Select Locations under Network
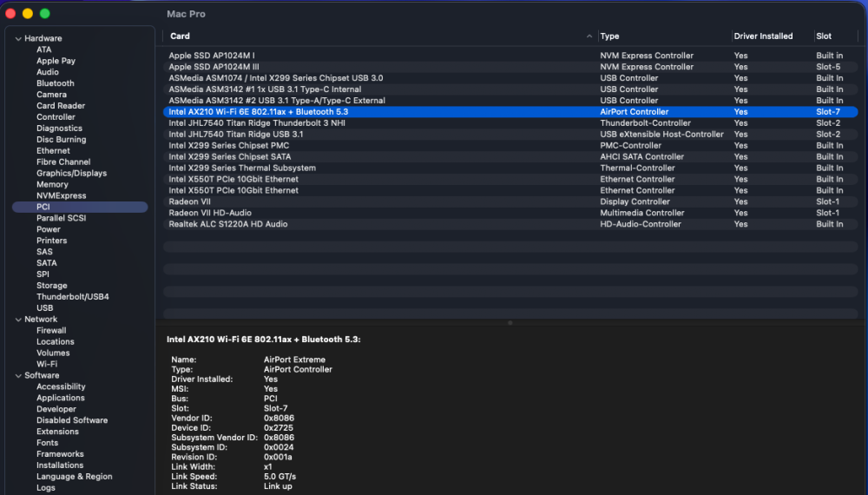Image resolution: width=868 pixels, height=495 pixels. pos(56,341)
